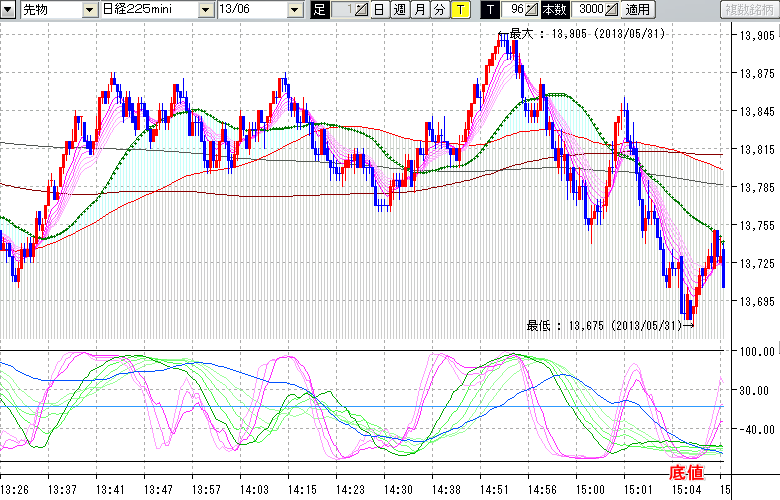Screen dimensions: 780x500
Task: Click the 最大 13,905 high price label
Action: [587, 33]
